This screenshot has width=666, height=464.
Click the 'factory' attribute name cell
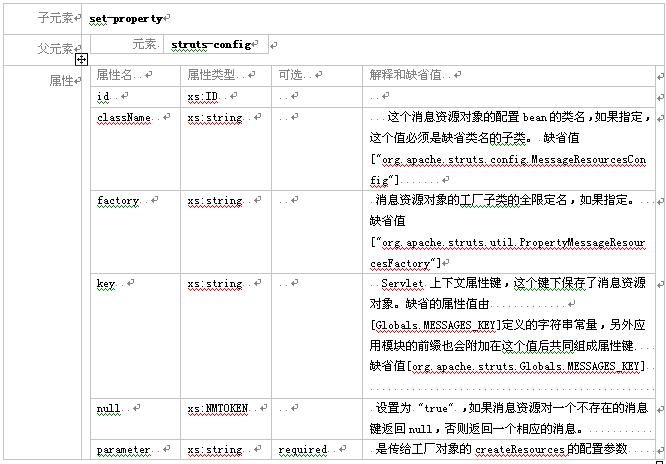118,201
